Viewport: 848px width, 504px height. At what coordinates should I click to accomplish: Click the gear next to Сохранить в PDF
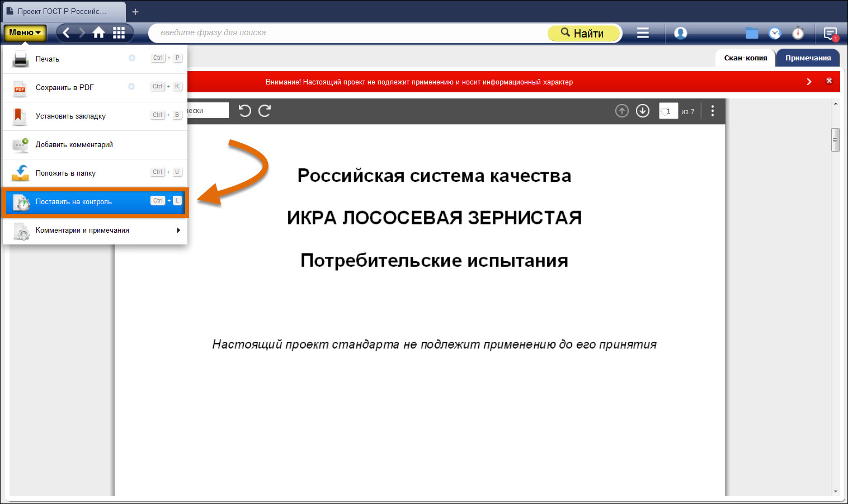pyautogui.click(x=131, y=86)
